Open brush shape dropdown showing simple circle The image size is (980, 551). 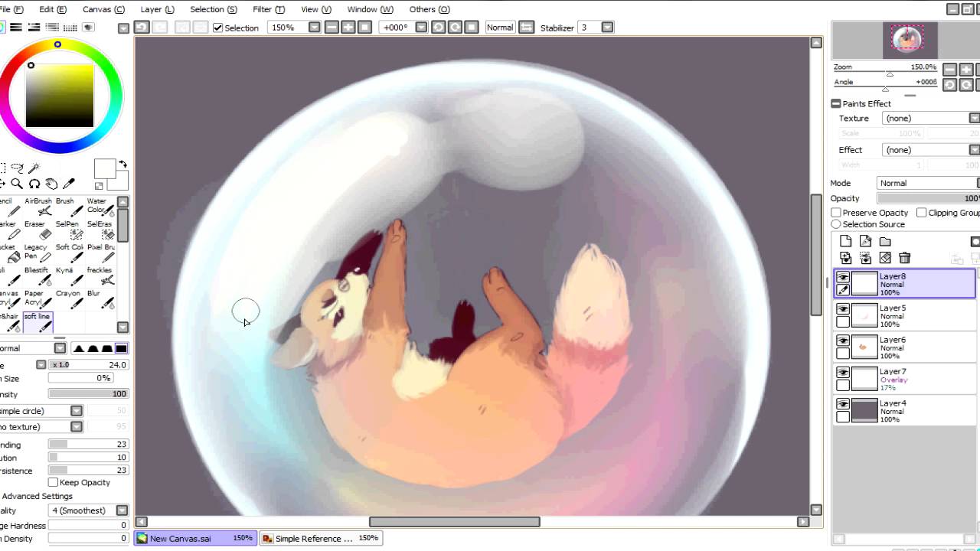coord(76,411)
